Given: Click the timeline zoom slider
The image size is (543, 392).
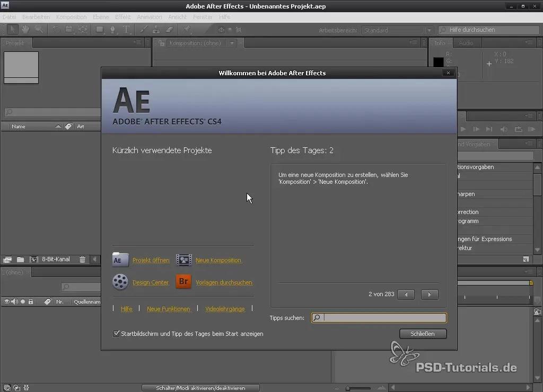Looking at the screenshot, I should [x=358, y=388].
